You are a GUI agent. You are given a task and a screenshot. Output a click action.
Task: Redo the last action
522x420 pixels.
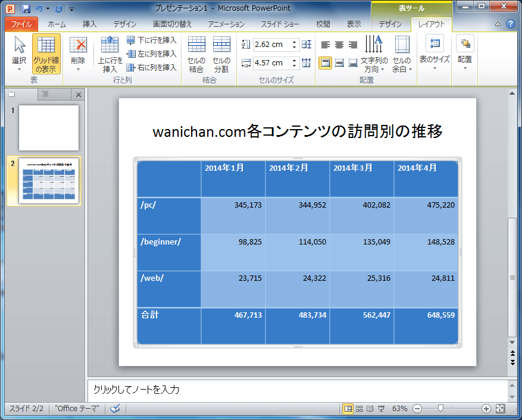(58, 9)
